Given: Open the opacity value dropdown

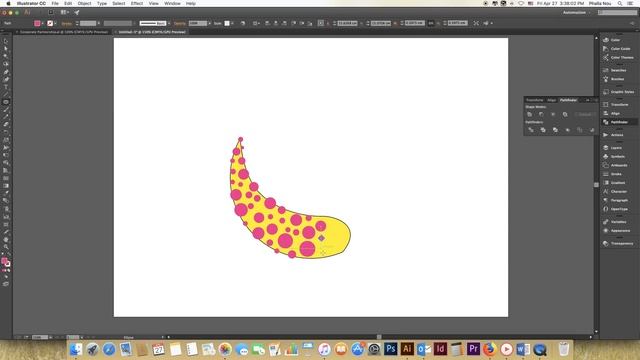Looking at the screenshot, I should [210, 23].
